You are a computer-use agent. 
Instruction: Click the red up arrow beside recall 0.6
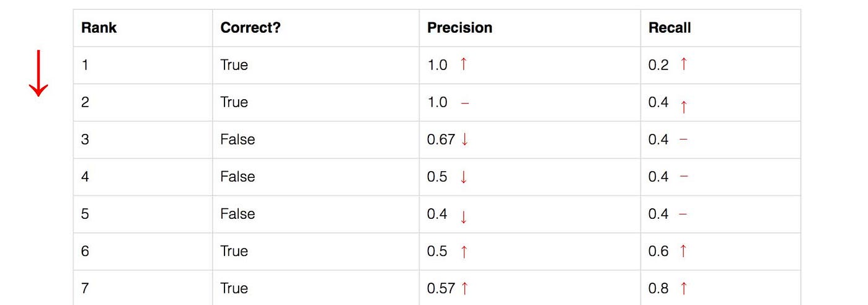click(684, 250)
